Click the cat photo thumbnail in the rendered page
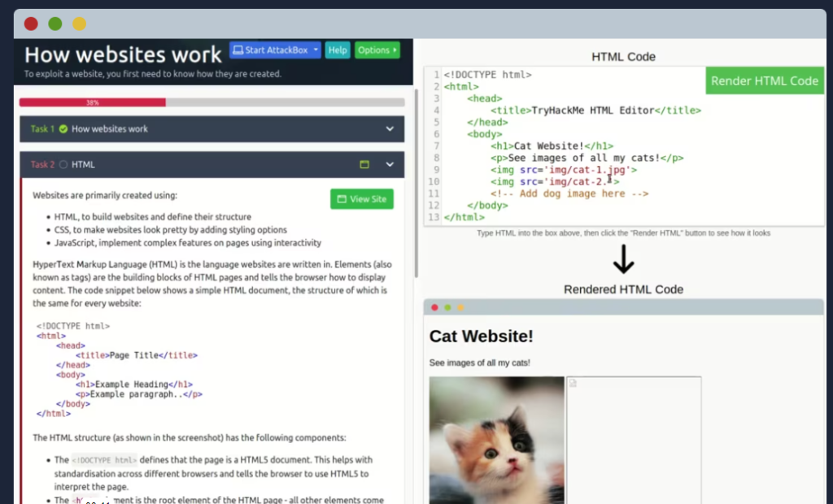Image resolution: width=833 pixels, height=504 pixels. (497, 440)
